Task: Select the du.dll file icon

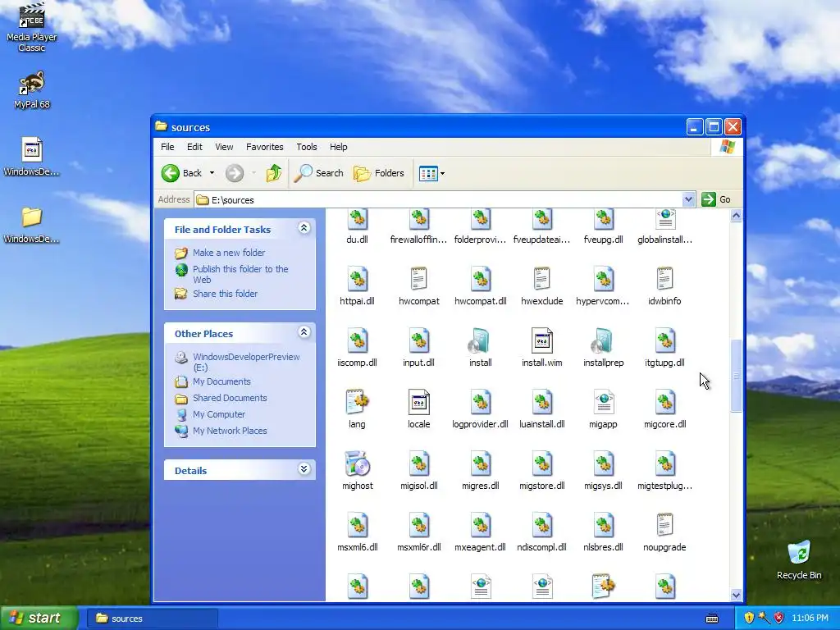Action: pos(358,219)
